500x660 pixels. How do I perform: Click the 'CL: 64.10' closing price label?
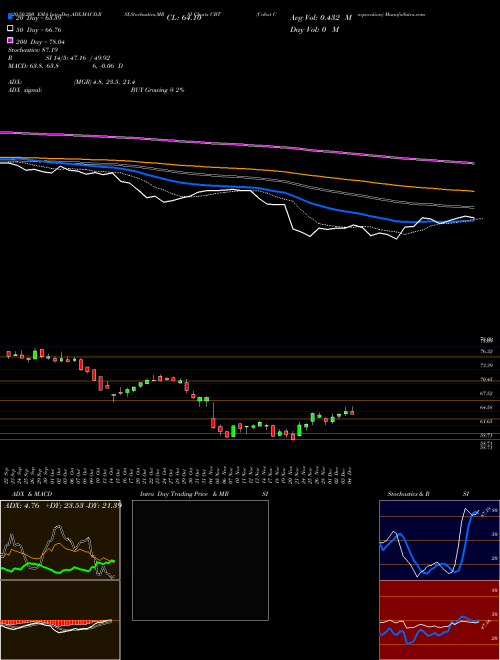(x=184, y=18)
